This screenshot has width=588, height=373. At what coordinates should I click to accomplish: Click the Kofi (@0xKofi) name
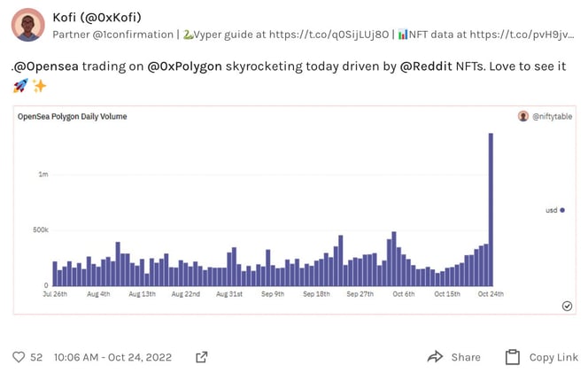(97, 17)
